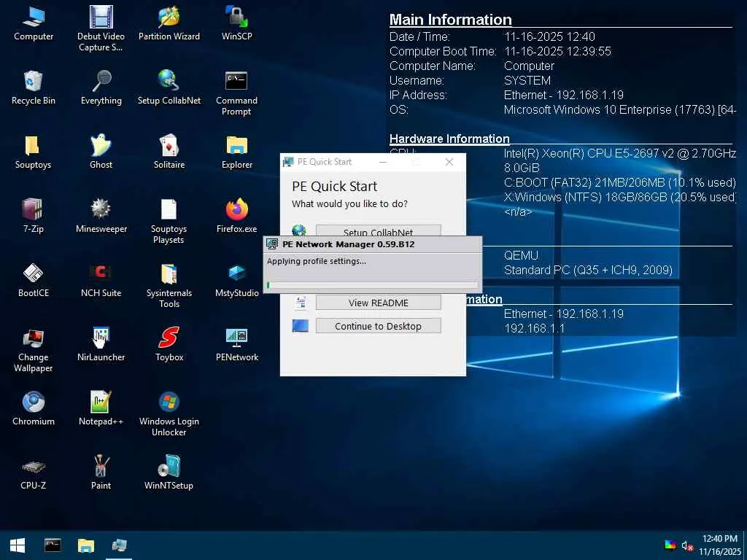747x560 pixels.
Task: Open the Computer desktop icon
Action: coord(34,23)
